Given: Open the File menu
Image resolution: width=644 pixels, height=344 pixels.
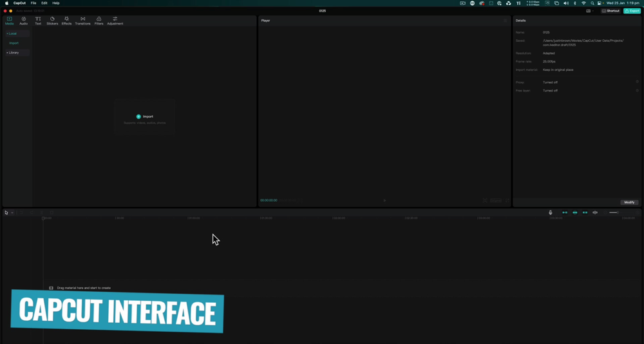Looking at the screenshot, I should tap(33, 3).
